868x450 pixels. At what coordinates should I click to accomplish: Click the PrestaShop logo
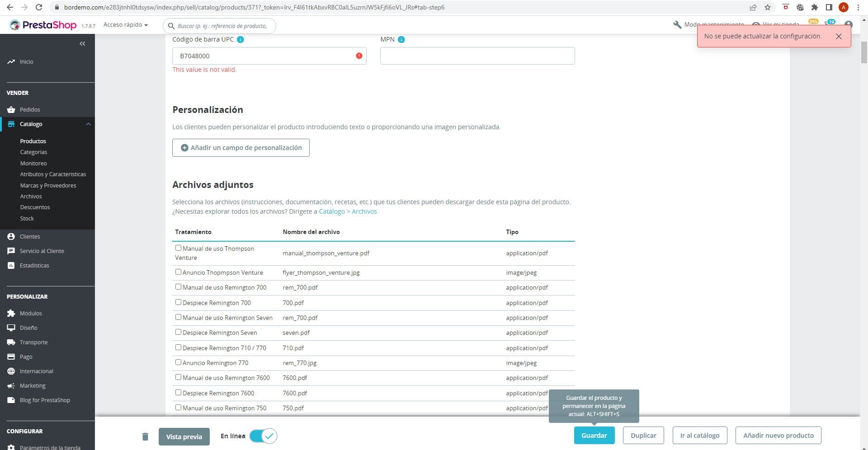pyautogui.click(x=43, y=25)
